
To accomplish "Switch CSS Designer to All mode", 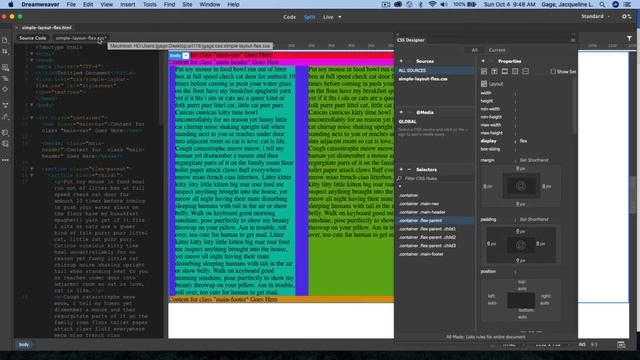I will pyautogui.click(x=474, y=50).
